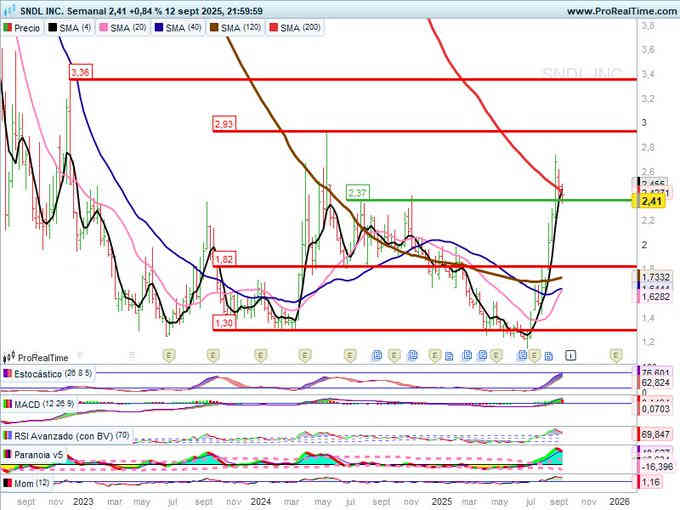Open the future E event marker near 2026
The image size is (680, 510).
click(x=616, y=356)
